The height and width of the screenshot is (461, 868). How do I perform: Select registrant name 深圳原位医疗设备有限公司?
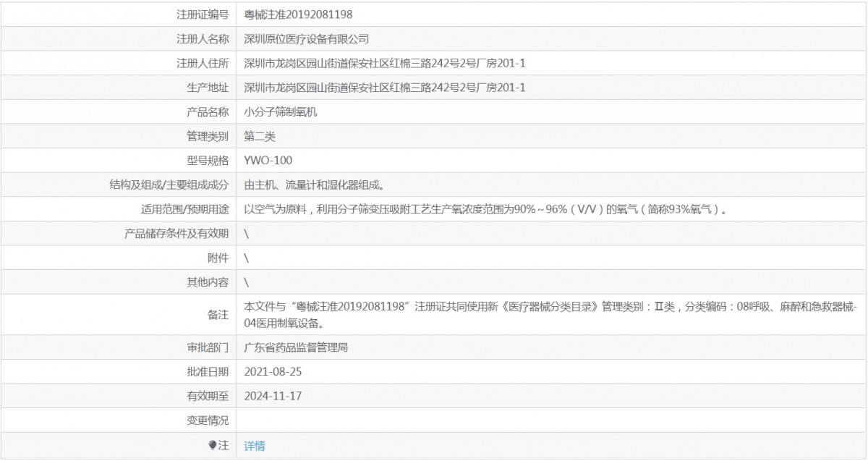coord(307,38)
